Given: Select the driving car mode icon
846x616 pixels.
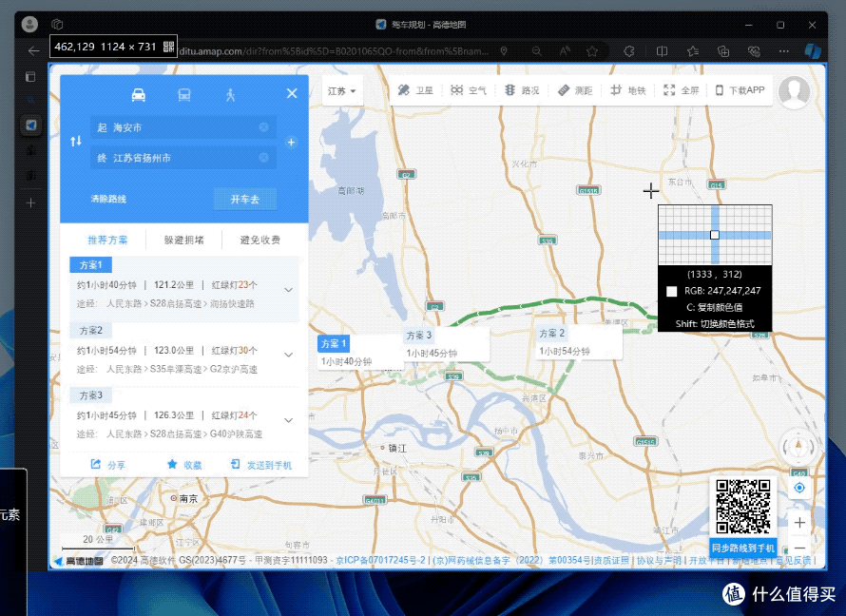Looking at the screenshot, I should click(139, 95).
